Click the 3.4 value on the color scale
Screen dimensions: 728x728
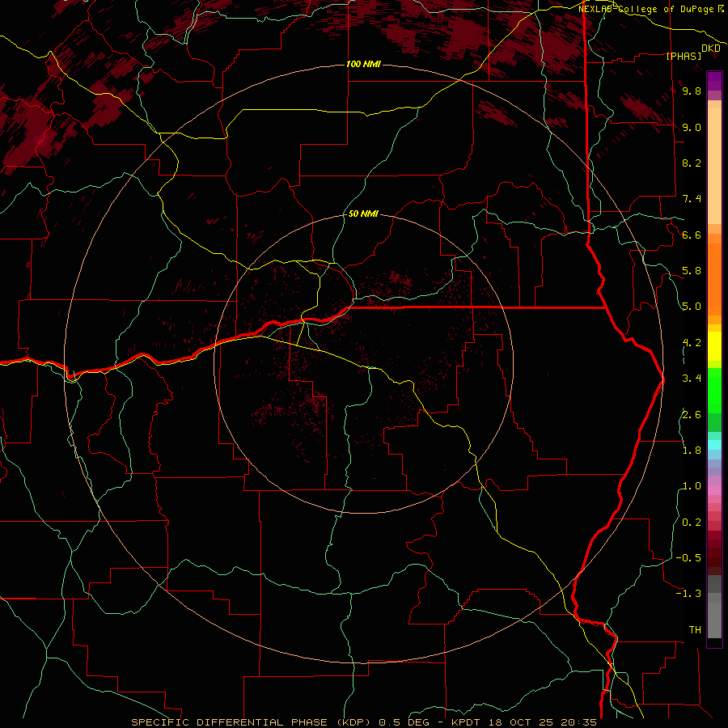click(692, 379)
